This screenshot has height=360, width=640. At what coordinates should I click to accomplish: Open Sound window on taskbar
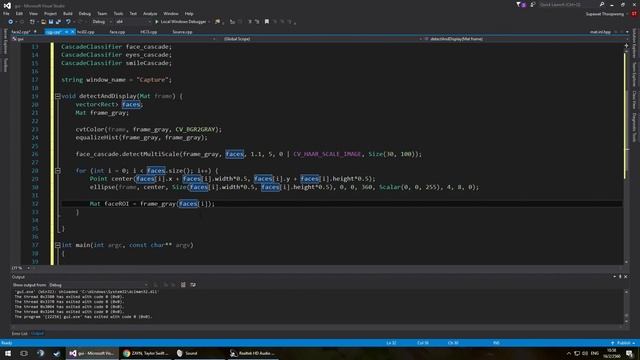[199, 353]
